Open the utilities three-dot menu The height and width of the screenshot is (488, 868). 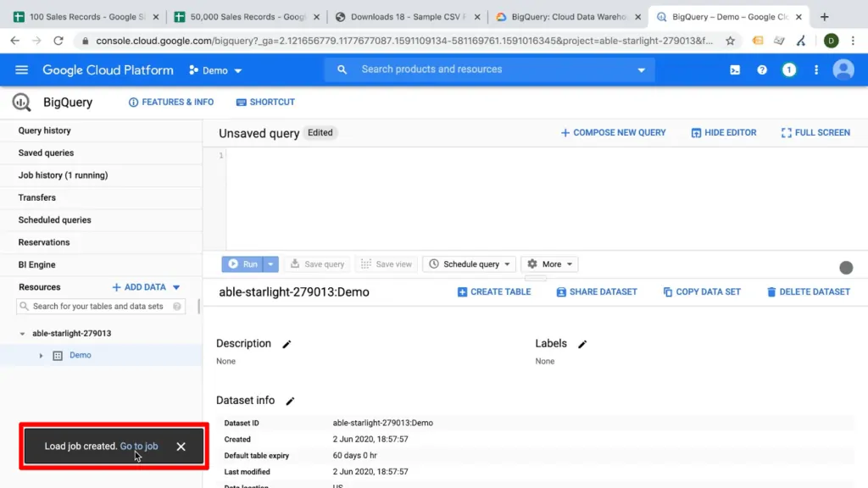click(x=816, y=69)
